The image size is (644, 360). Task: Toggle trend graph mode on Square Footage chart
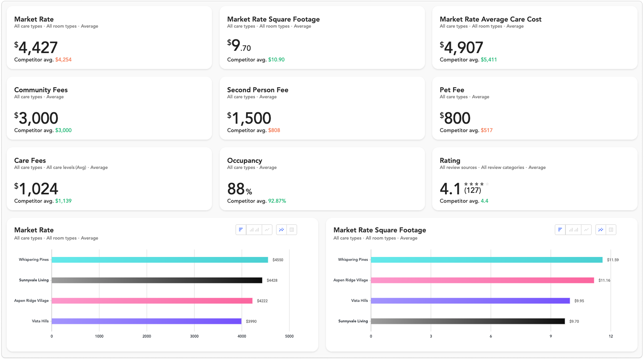[x=601, y=230]
